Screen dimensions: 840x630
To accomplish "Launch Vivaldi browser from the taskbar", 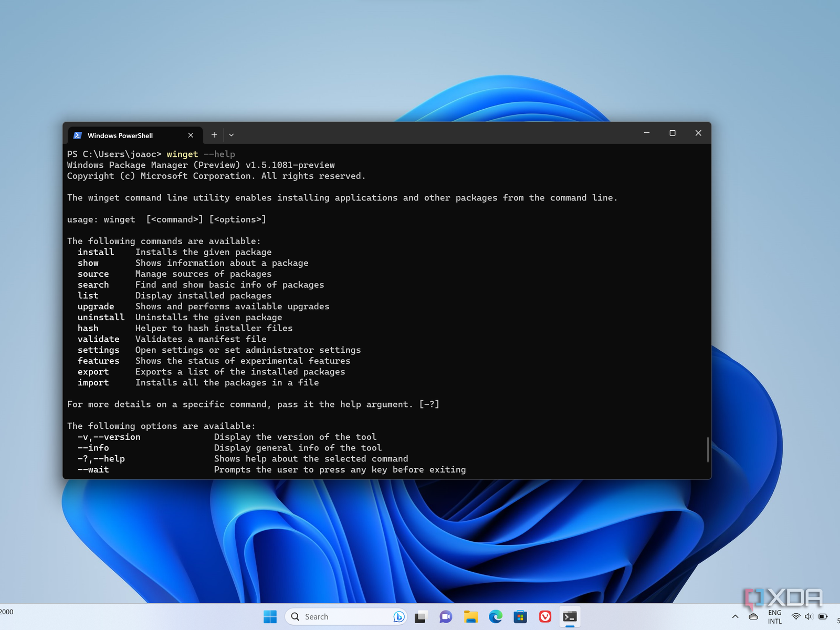I will [x=545, y=617].
